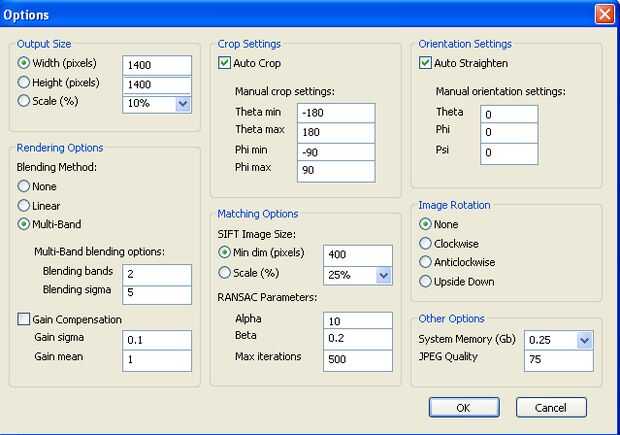The height and width of the screenshot is (435, 620).
Task: Click the Gain sigma input field
Action: point(157,340)
